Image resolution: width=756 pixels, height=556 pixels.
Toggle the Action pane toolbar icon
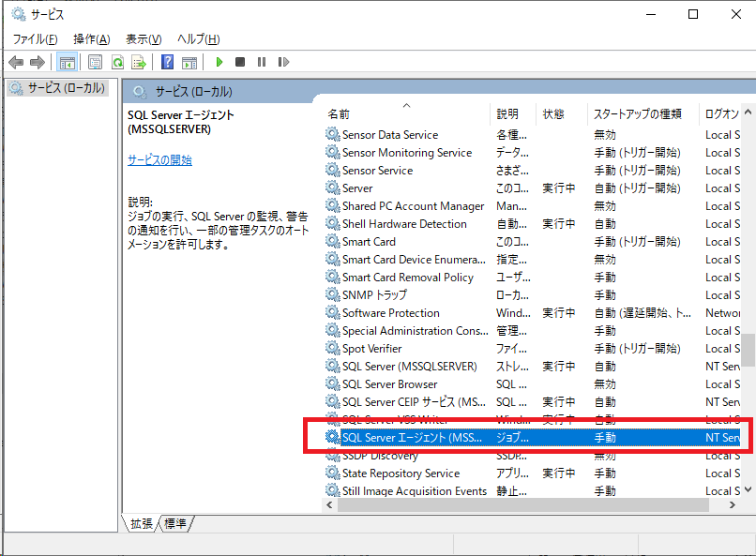pos(189,62)
